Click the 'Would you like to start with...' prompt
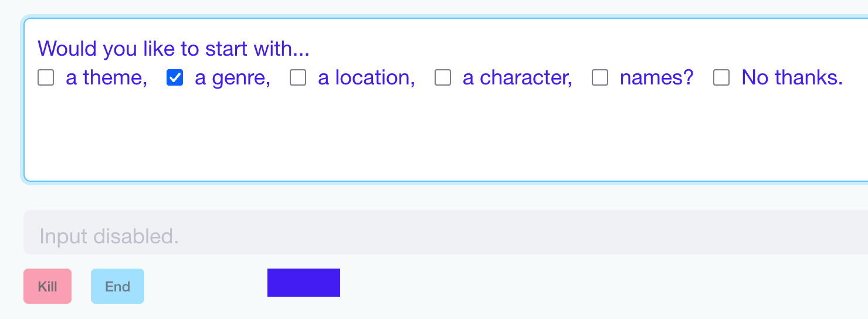 tap(174, 49)
